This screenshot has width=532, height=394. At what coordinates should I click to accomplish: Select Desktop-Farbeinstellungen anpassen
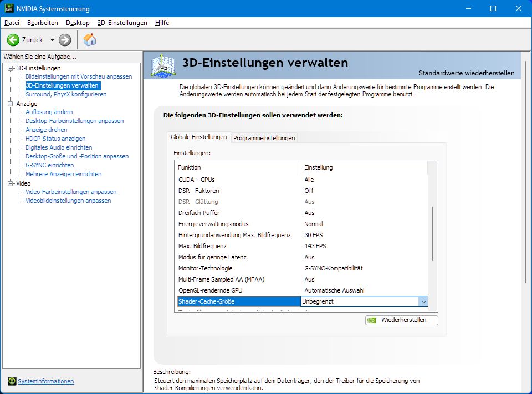(x=75, y=121)
